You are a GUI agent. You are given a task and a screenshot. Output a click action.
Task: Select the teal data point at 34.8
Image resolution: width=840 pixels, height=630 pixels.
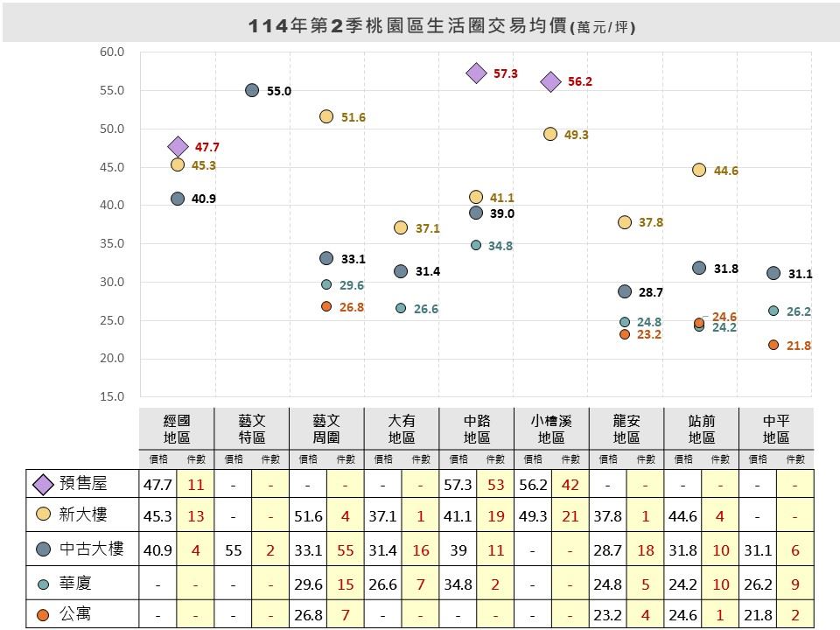(x=476, y=245)
